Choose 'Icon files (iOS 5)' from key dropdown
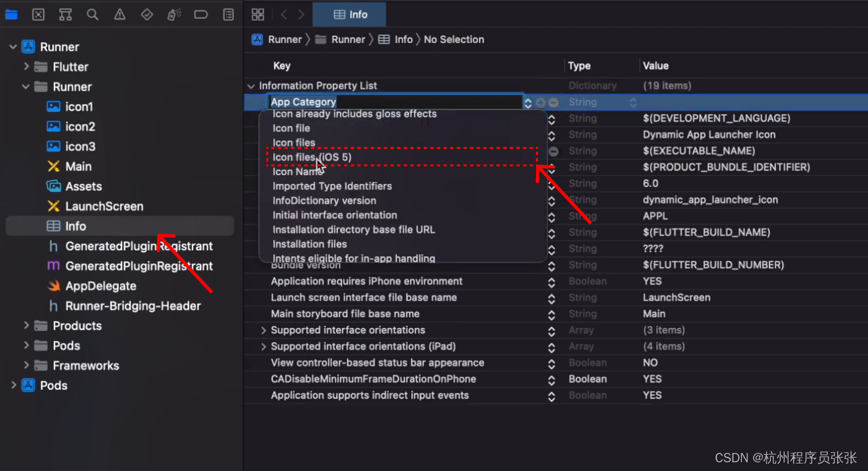The image size is (868, 471). click(x=312, y=157)
